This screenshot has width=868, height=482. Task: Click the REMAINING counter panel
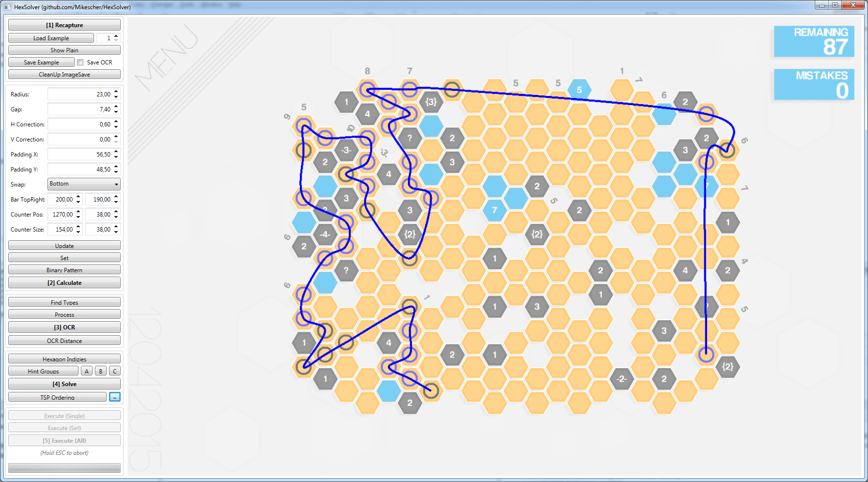[x=814, y=41]
